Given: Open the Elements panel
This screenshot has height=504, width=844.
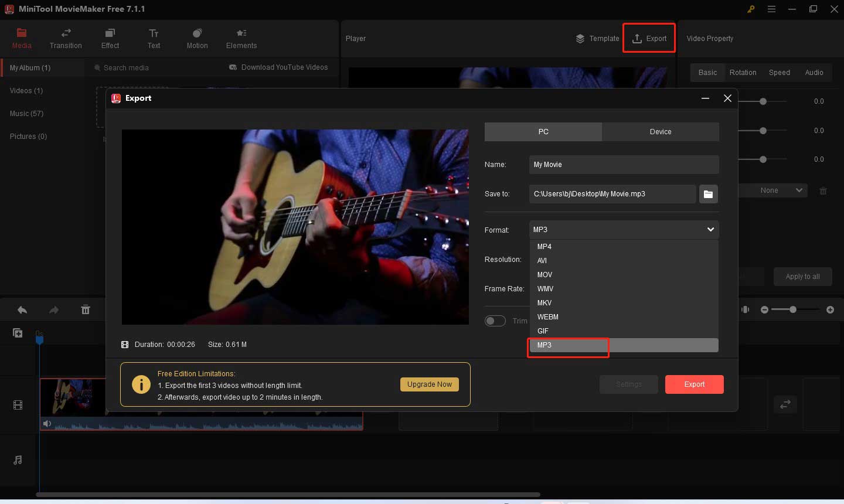Looking at the screenshot, I should coord(241,39).
